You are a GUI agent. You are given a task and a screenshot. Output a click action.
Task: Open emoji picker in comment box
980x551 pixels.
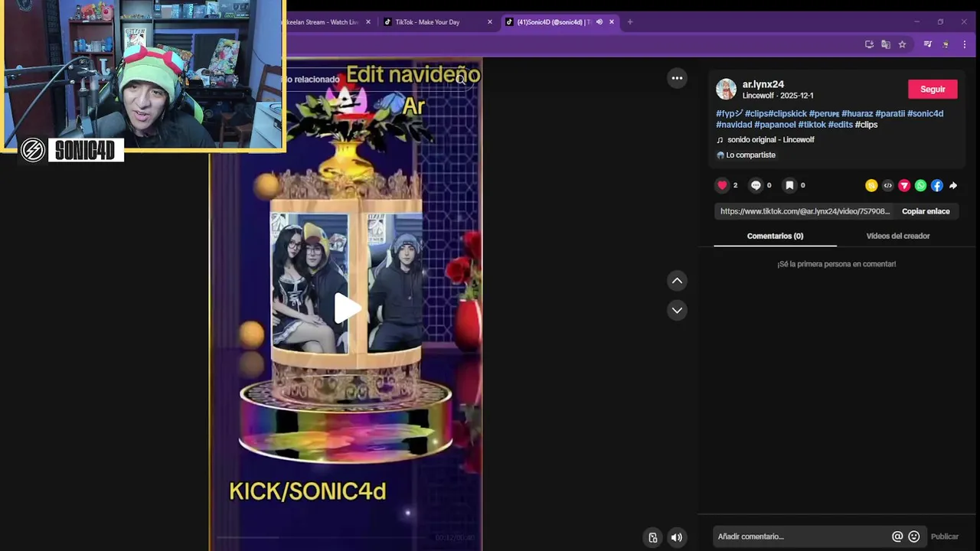coord(913,536)
